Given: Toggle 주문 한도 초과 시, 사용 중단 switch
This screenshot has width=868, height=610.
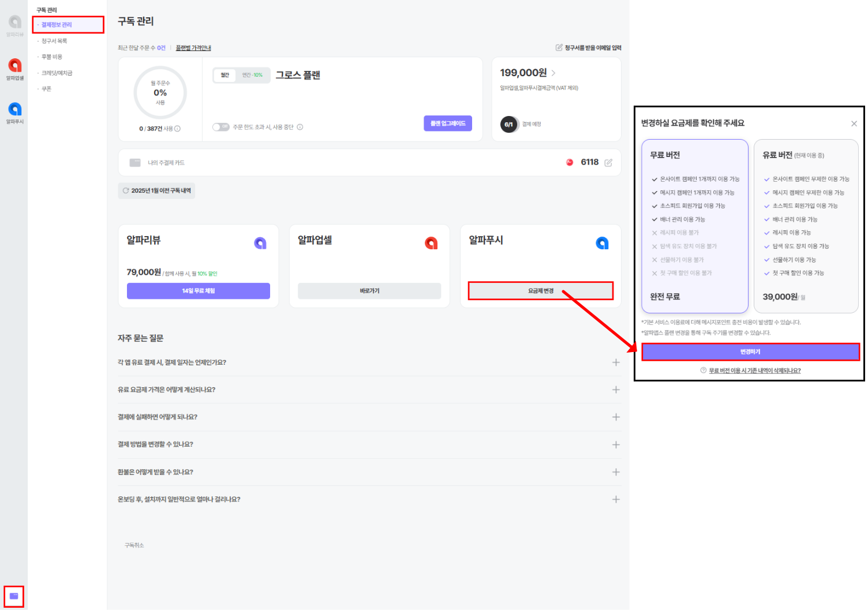Looking at the screenshot, I should coord(221,127).
